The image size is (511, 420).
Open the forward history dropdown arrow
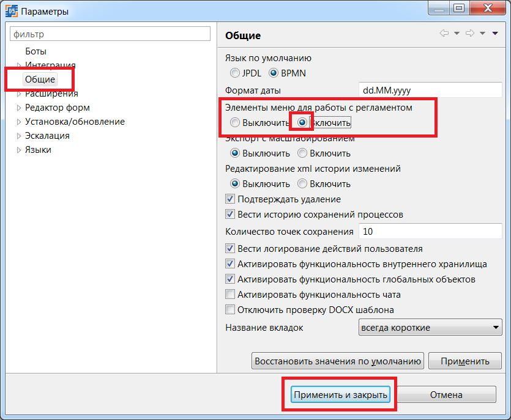tap(482, 33)
